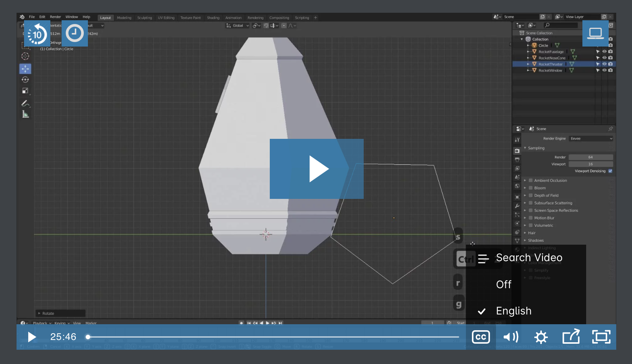Viewport: 632px width, 364px height.
Task: Select English captions
Action: [526, 311]
